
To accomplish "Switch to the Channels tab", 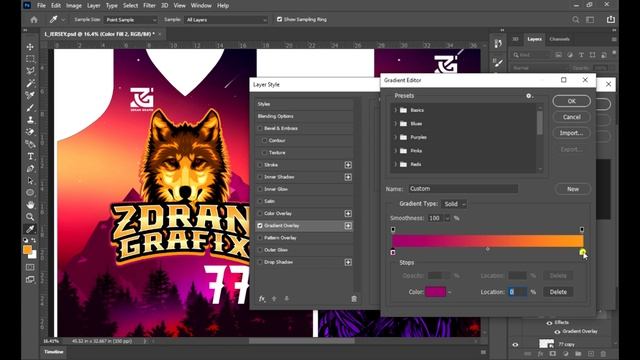I will coord(559,39).
